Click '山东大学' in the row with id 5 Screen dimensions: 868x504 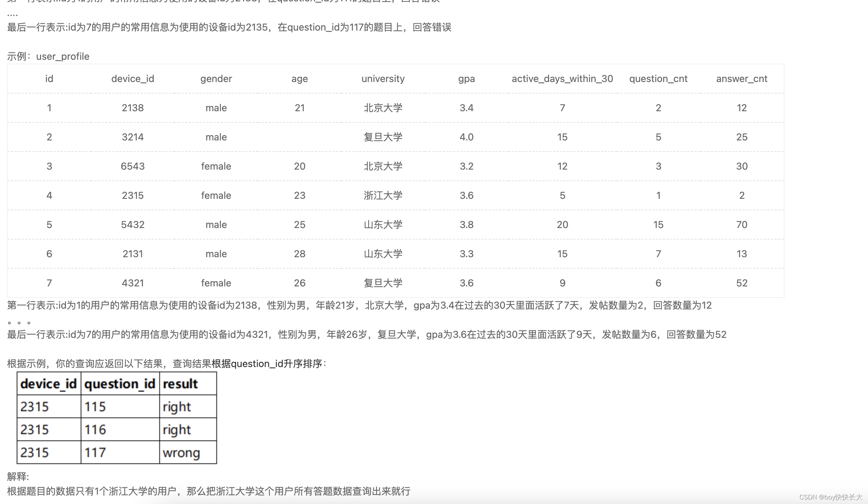pos(383,225)
